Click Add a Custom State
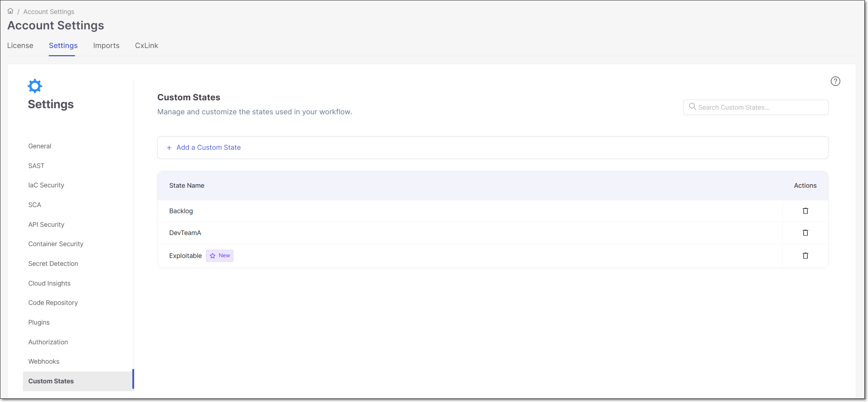This screenshot has height=402, width=868. pos(204,147)
